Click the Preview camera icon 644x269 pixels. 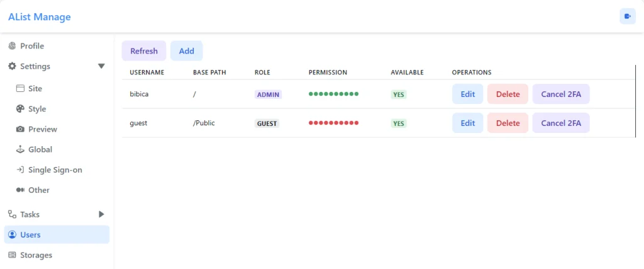click(20, 129)
